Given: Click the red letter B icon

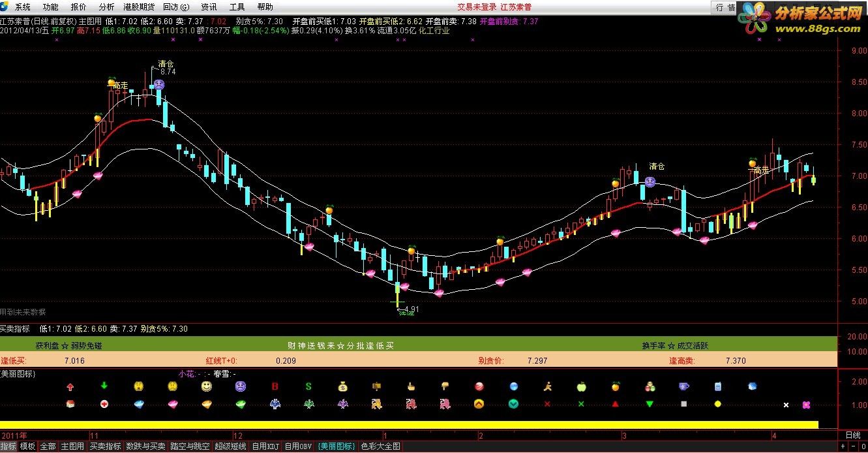Looking at the screenshot, I should tap(275, 386).
